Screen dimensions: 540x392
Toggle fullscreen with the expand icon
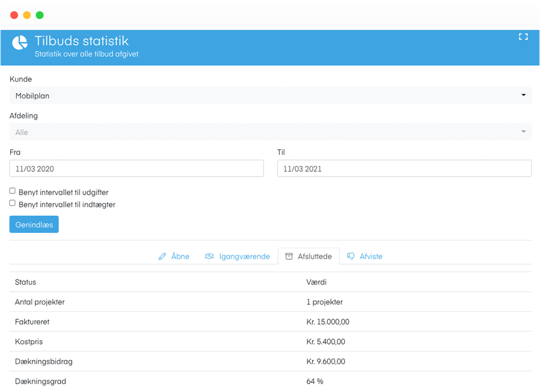[523, 37]
